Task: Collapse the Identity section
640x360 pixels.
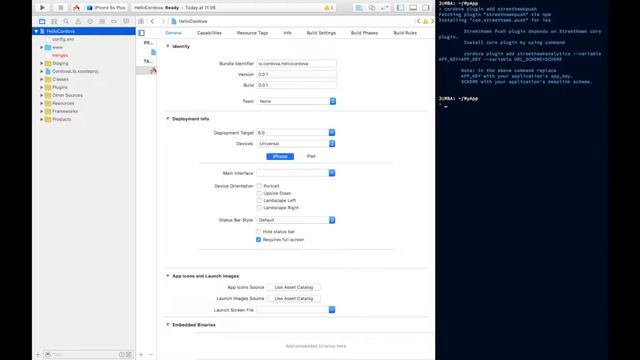Action: pos(168,46)
